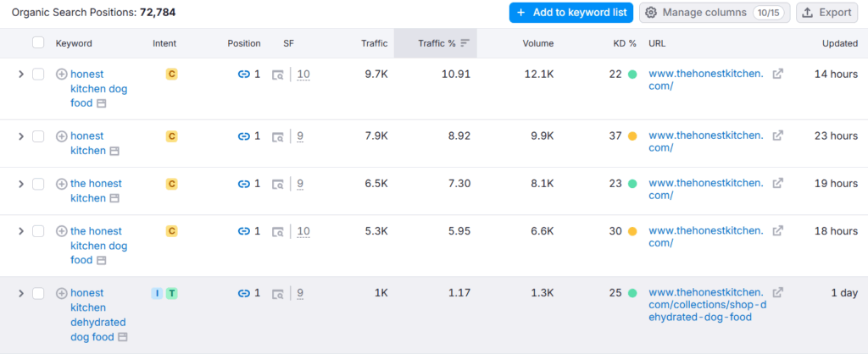The height and width of the screenshot is (354, 868).
Task: Sort by the Position column header
Action: click(243, 43)
